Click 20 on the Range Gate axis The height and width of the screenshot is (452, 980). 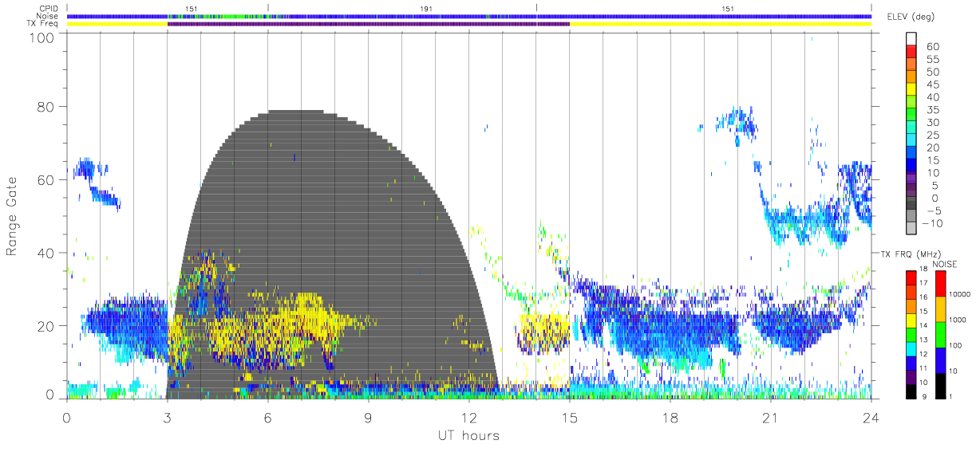coord(45,326)
